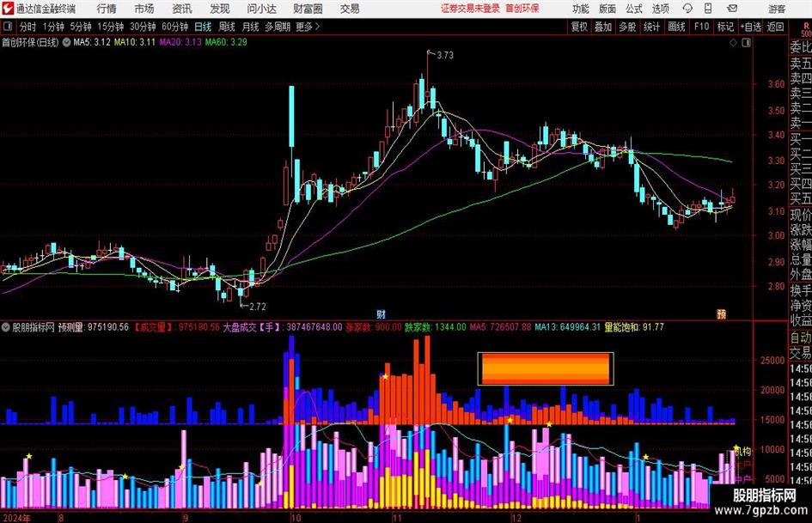
Task: Click the 机构 legend label in volume chart
Action: (742, 451)
